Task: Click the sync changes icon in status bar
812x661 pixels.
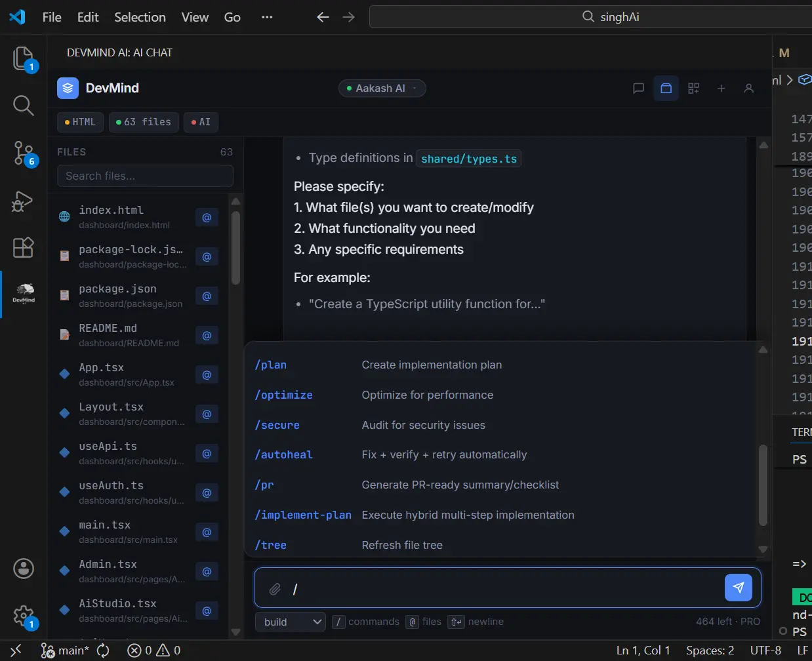Action: click(103, 651)
